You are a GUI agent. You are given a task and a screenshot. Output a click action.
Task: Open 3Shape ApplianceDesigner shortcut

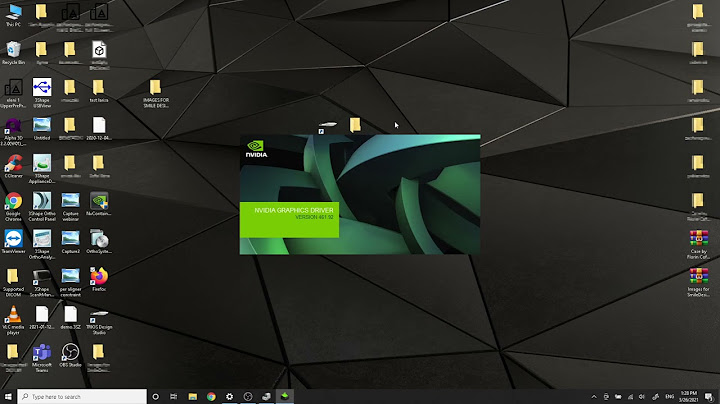pyautogui.click(x=42, y=168)
